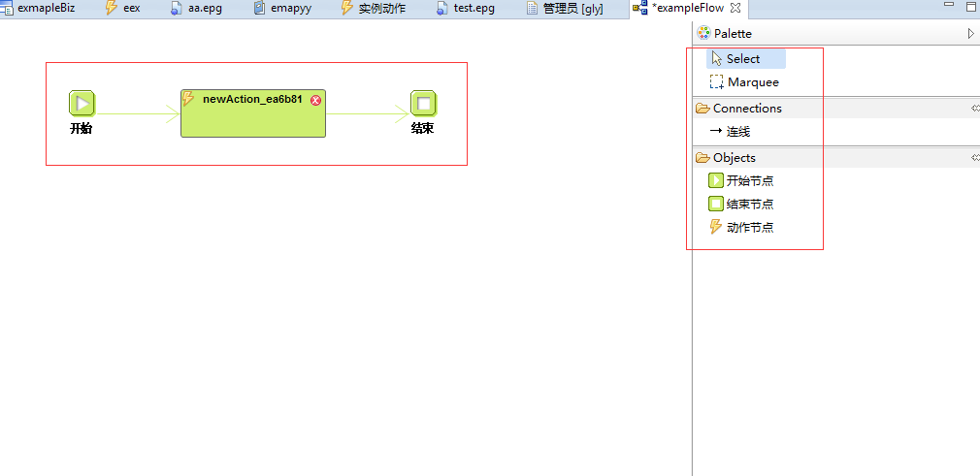Open the emapyy tab
The width and height of the screenshot is (980, 476).
(x=282, y=9)
